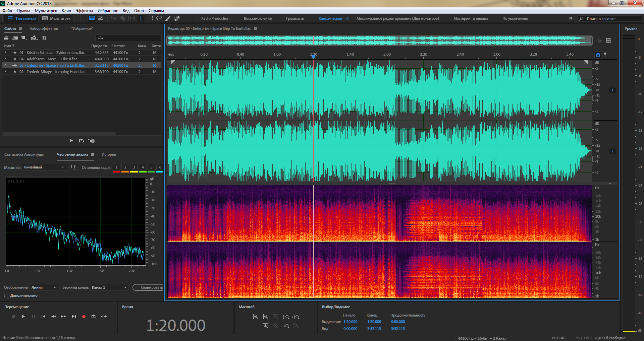Image resolution: width=644 pixels, height=341 pixels.
Task: Click the headphones icon near timeline ruler
Action: (598, 55)
